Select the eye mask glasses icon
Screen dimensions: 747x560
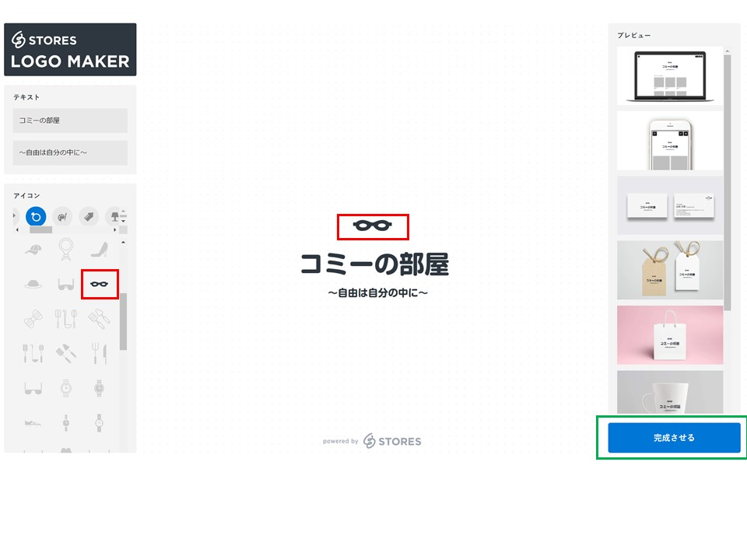click(x=100, y=285)
